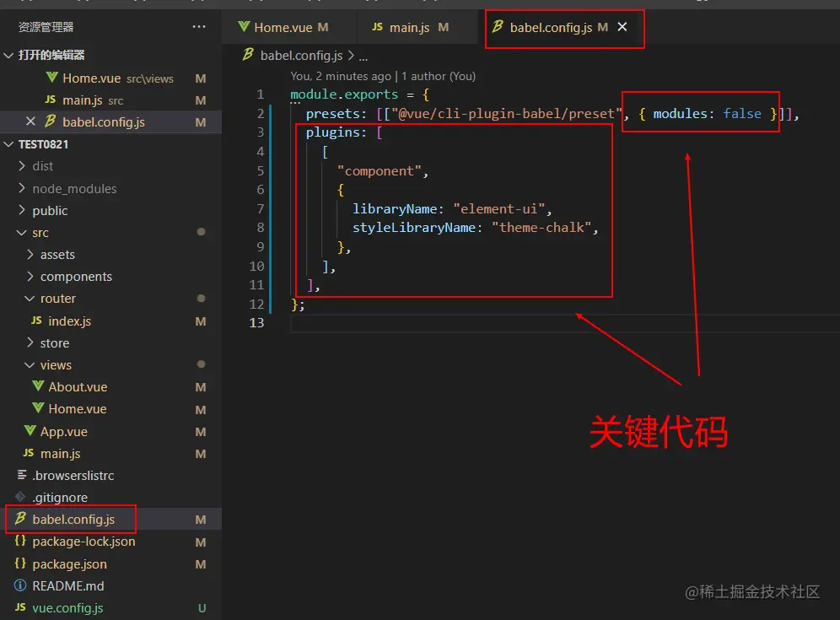Click the breadcrumb ellipsis after babel.config.js
This screenshot has height=620, width=840.
(363, 57)
